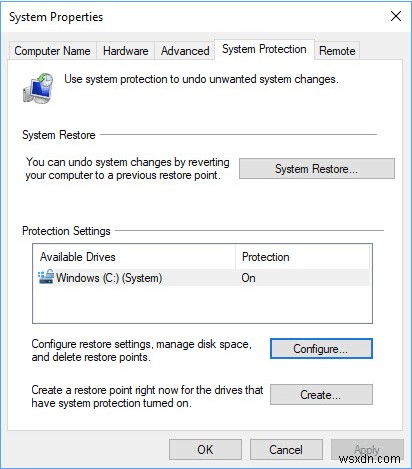Click the System Restore section label

59,135
